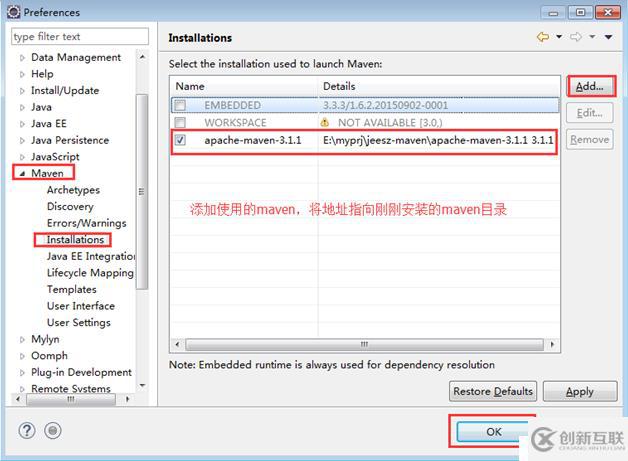Expand the Install/Update tree node
The image size is (628, 461).
[22, 91]
